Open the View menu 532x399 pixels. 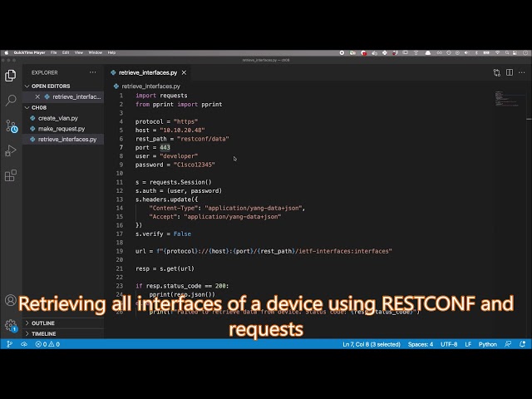[79, 52]
